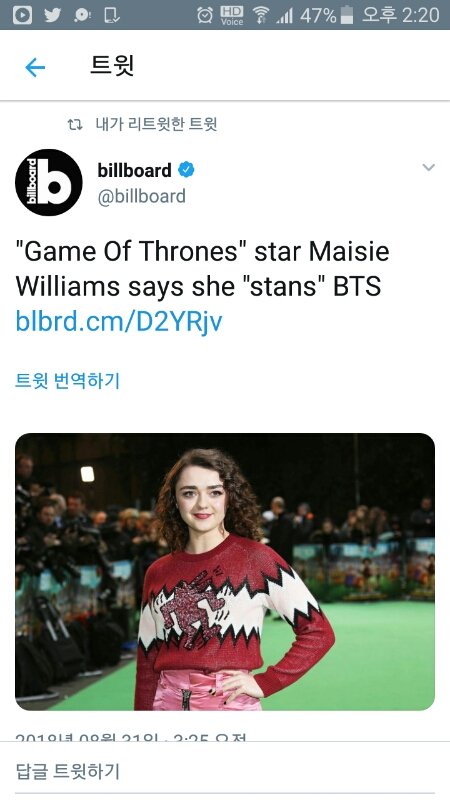
Task: Open billboard's profile picture
Action: click(x=48, y=182)
